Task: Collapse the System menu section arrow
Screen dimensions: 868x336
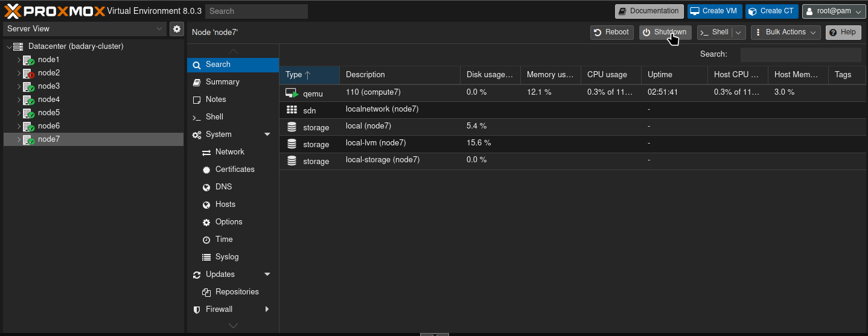Action: click(267, 135)
